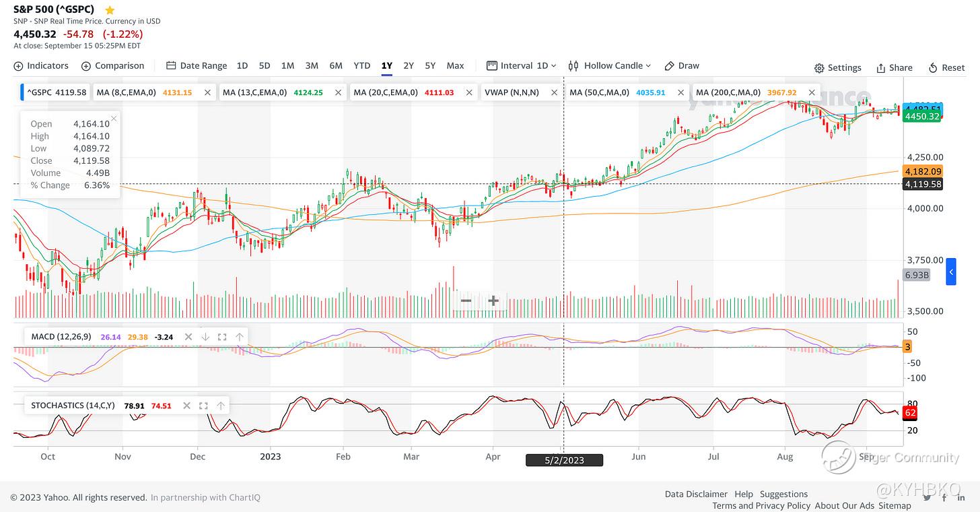Expand the blue side panel arrow

(x=951, y=271)
